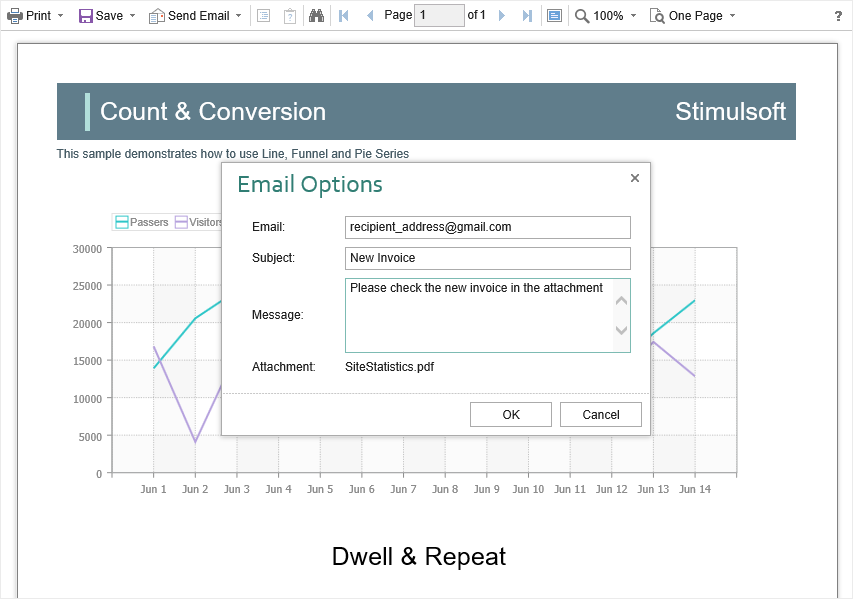Click the page number input field
The height and width of the screenshot is (599, 853).
[438, 16]
